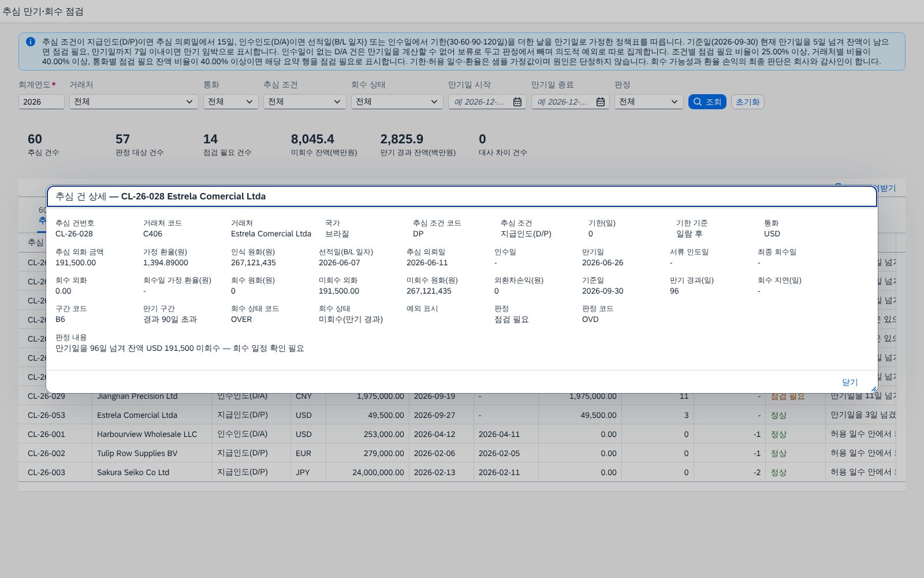Click the 점검 필요 status in CL-26-029 row

point(788,397)
